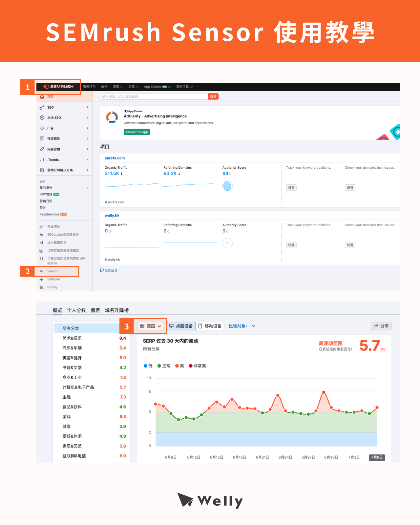The height and width of the screenshot is (525, 420).
Task: Switch to the 个人分数 tab
Action: pyautogui.click(x=76, y=310)
